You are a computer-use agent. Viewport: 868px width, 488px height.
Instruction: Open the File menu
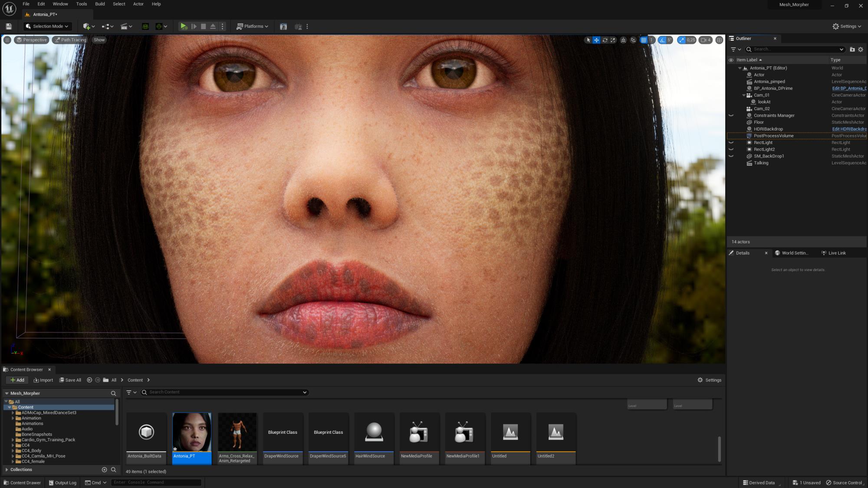coord(26,4)
